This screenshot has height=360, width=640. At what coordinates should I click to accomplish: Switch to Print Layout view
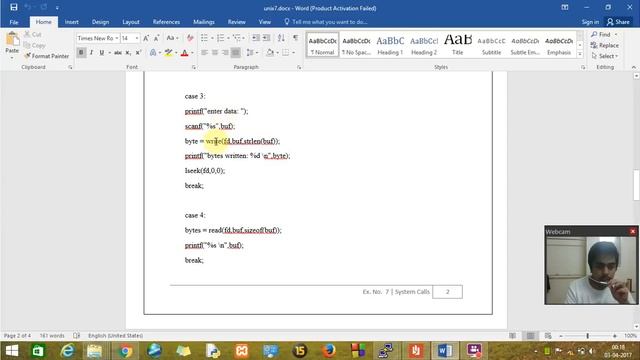(x=530, y=336)
